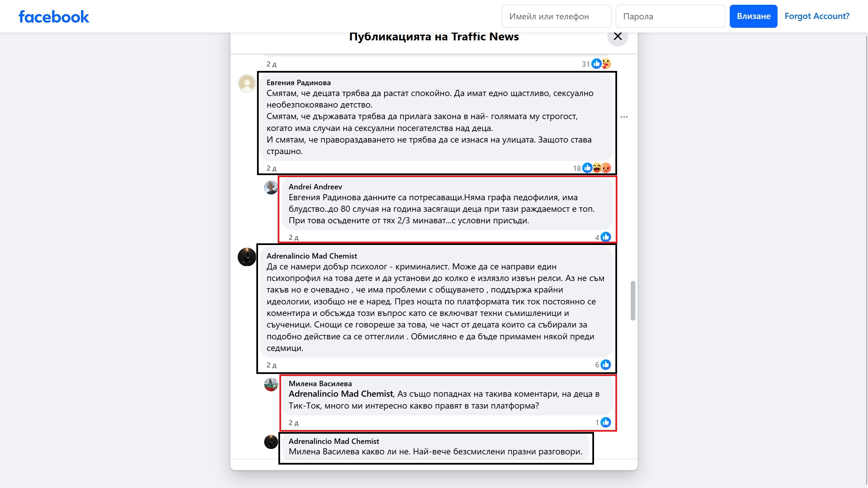Click the 2 д timestamp under Евгения Радинова's comment
This screenshot has width=868, height=488.
click(271, 168)
